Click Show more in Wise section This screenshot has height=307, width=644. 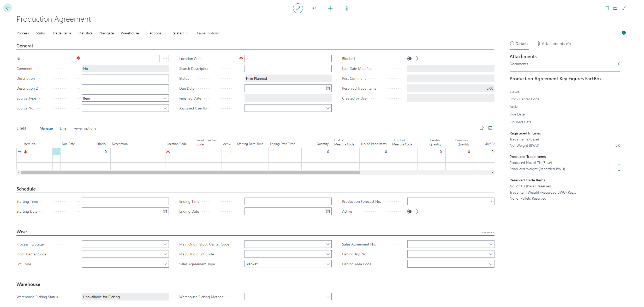coord(486,232)
